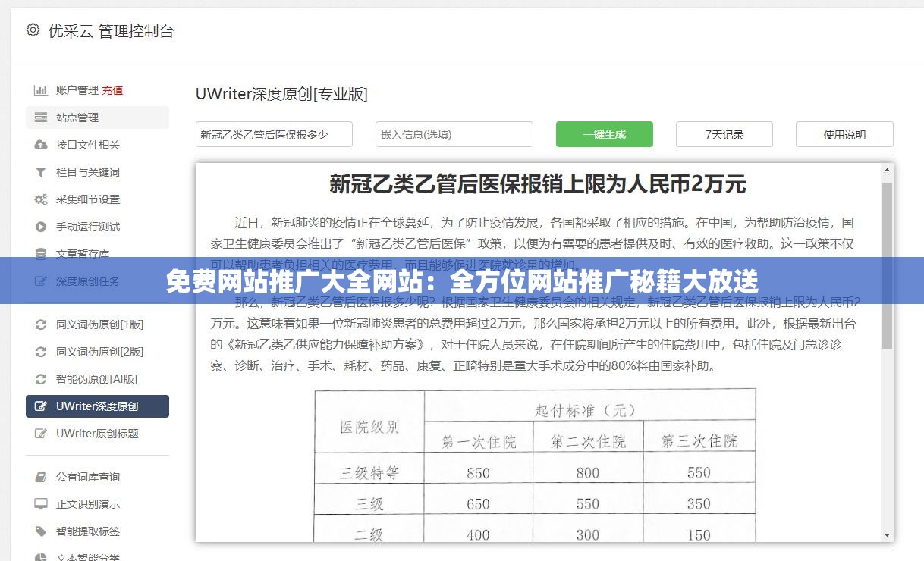This screenshot has height=561, width=924.
Task: Click the refresh icon next to 同义词伪原创[2版]
Action: pos(41,352)
